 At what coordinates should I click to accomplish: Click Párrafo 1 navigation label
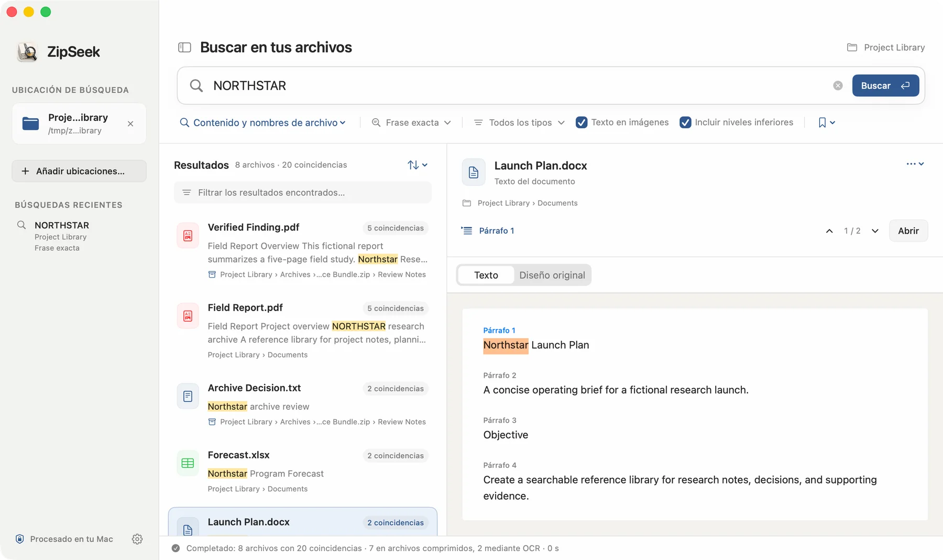[497, 231]
